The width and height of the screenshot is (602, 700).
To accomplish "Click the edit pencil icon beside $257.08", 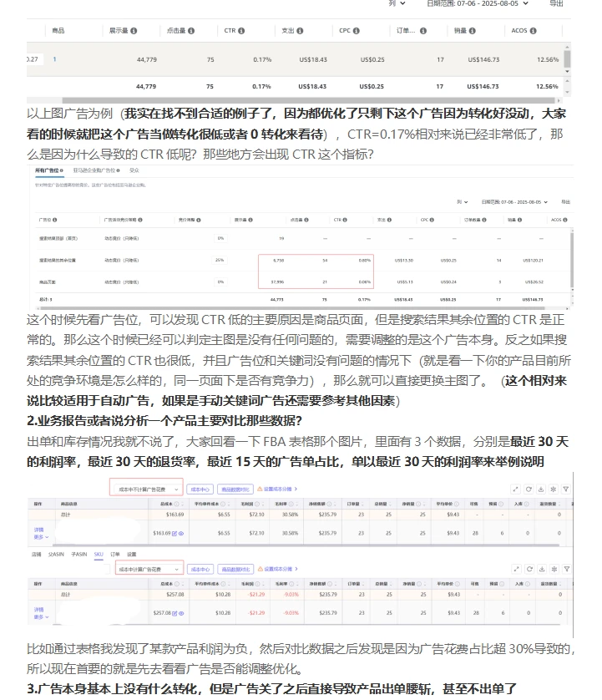I will pos(175,613).
